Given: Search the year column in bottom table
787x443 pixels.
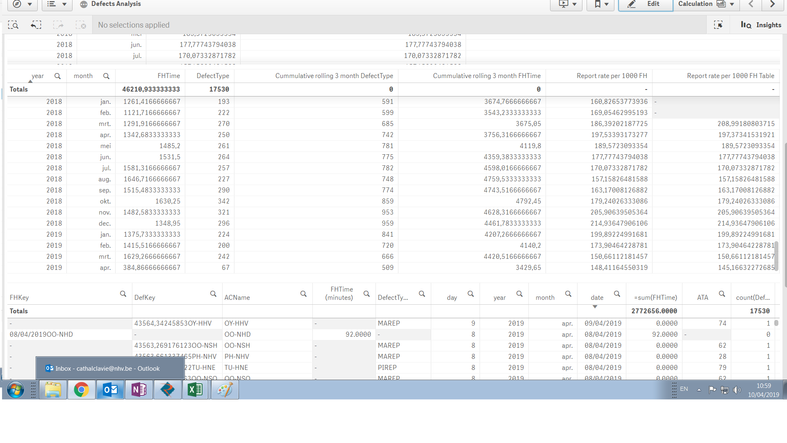Looking at the screenshot, I should [519, 294].
